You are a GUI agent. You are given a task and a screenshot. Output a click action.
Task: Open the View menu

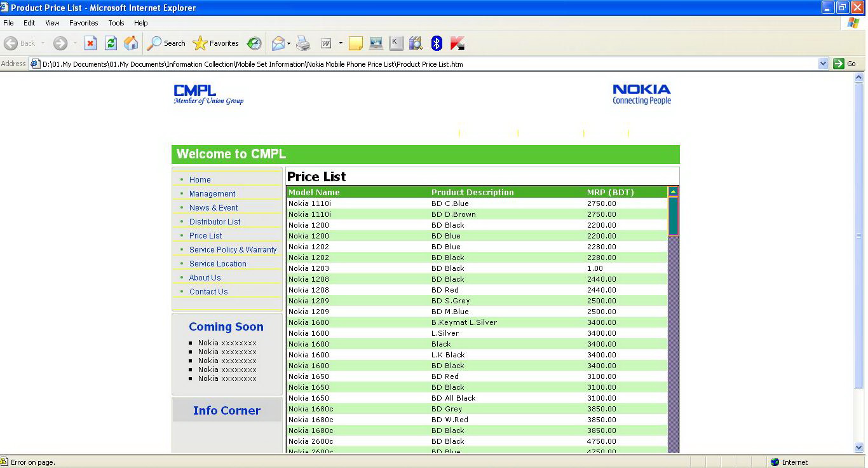[52, 22]
